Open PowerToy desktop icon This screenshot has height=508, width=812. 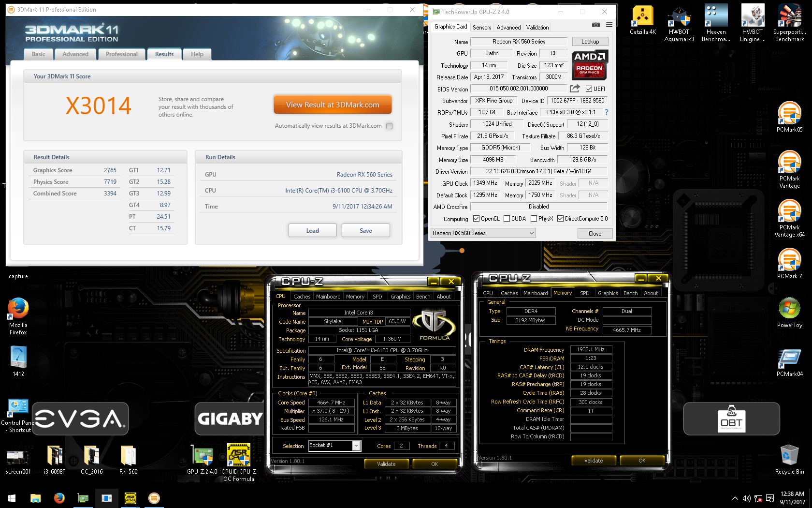[789, 313]
